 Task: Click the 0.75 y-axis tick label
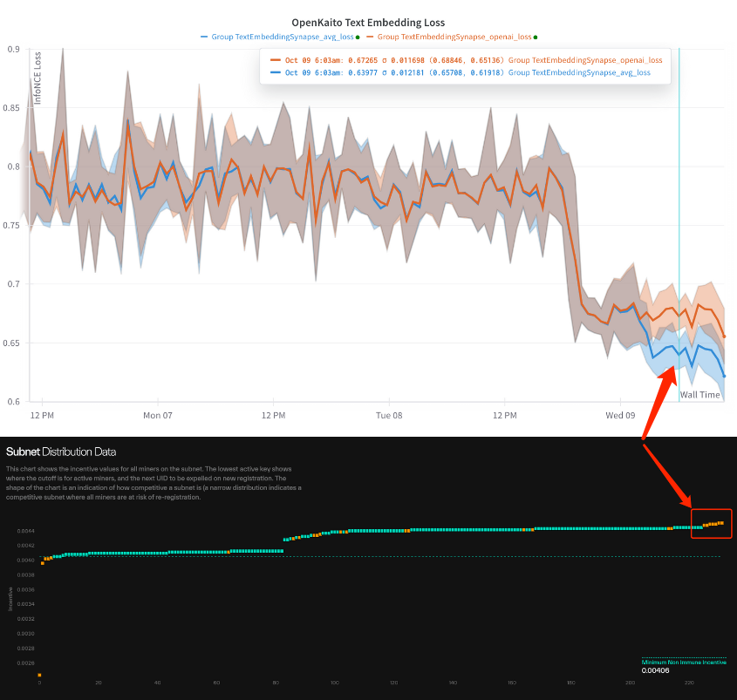[11, 225]
